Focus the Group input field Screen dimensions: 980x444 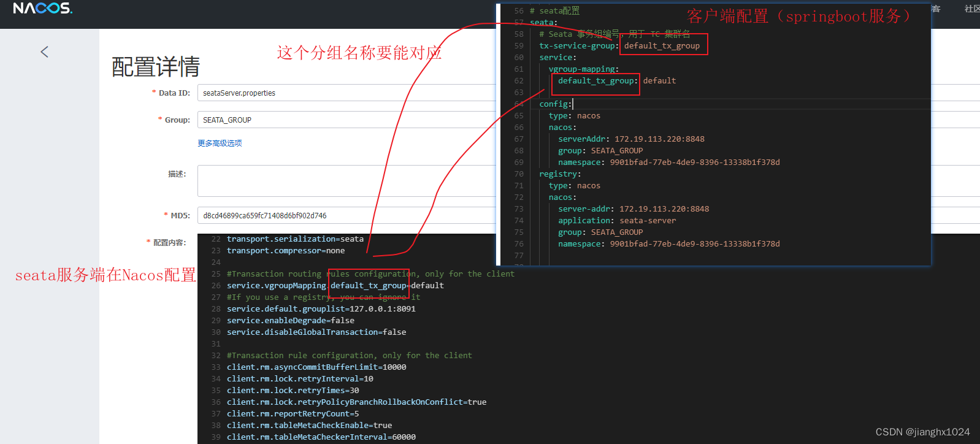[x=346, y=120]
